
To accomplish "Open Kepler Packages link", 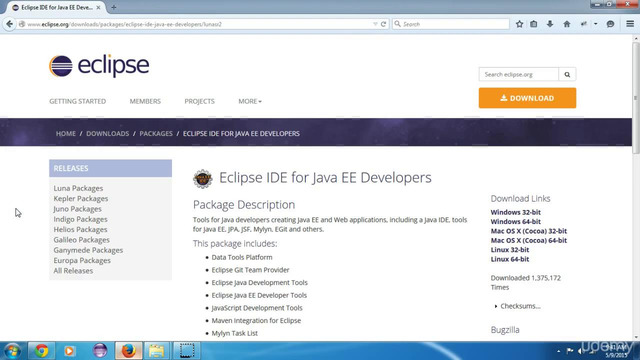I will [81, 198].
